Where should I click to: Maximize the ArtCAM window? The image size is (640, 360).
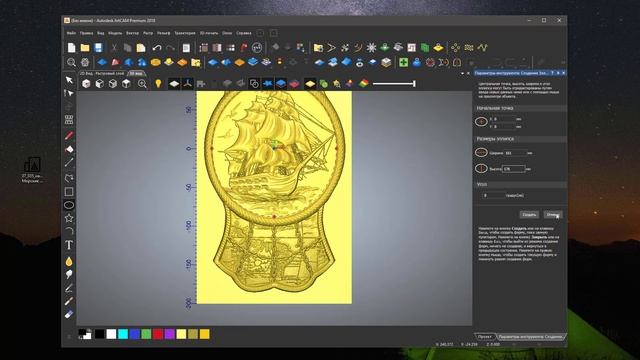[544, 20]
